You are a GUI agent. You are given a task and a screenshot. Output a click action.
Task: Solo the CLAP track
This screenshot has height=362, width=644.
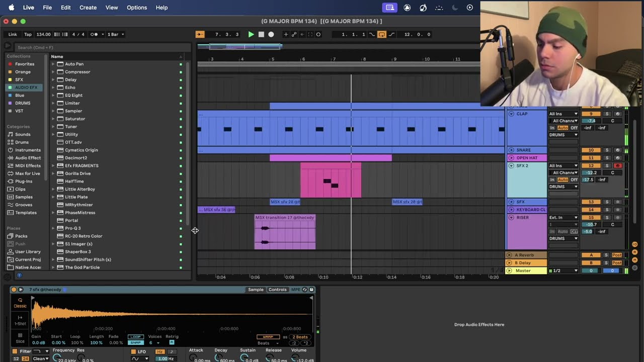click(x=607, y=114)
